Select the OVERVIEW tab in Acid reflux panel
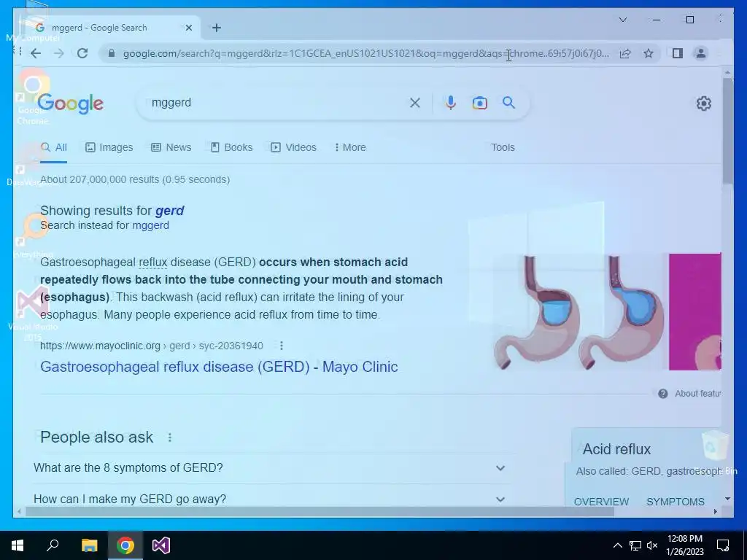The image size is (747, 560). (601, 502)
